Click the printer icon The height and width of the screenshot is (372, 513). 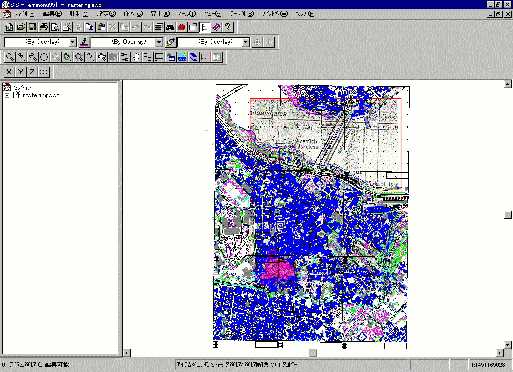click(x=44, y=27)
